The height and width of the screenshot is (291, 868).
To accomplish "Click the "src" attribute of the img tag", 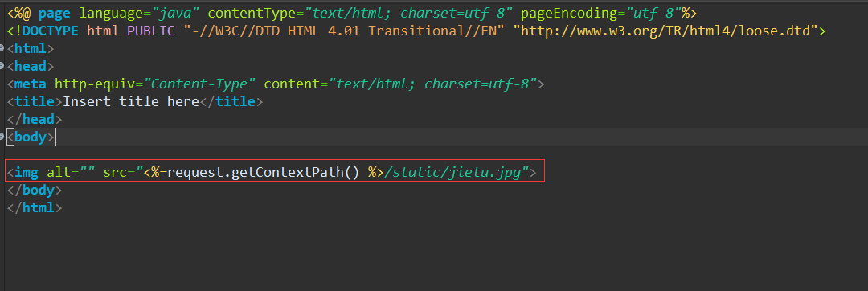I will click(x=115, y=173).
